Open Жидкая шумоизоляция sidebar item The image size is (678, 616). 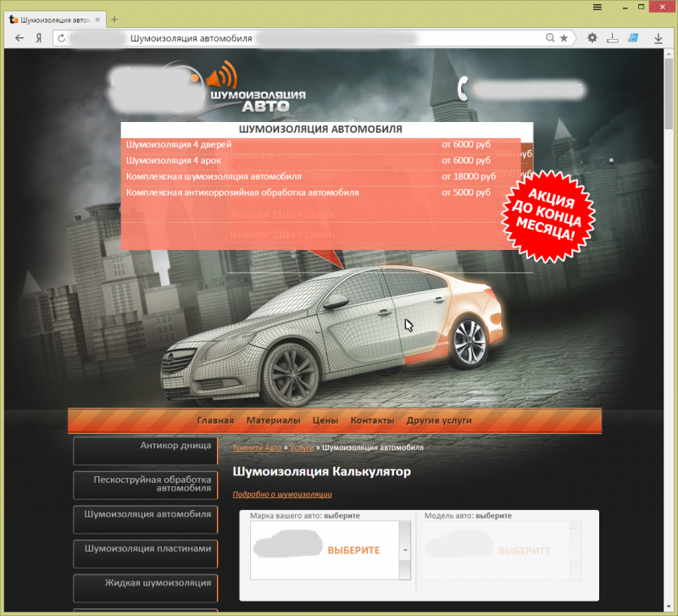145,588
